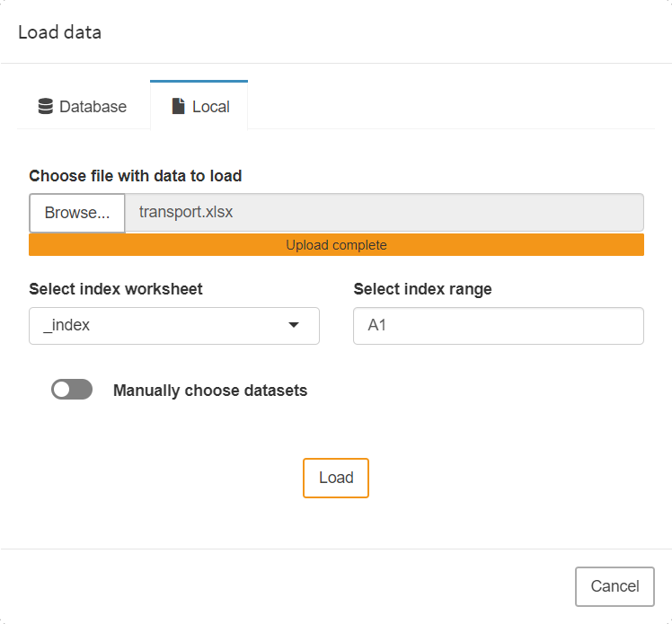Click the 'Select index worksheet' label
The height and width of the screenshot is (624, 672).
point(116,289)
